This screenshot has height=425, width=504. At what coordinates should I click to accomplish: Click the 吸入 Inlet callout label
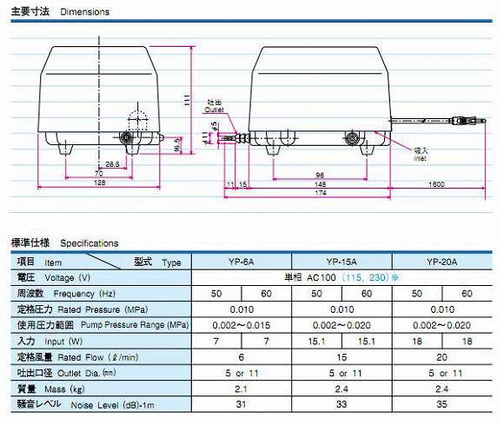pyautogui.click(x=420, y=154)
